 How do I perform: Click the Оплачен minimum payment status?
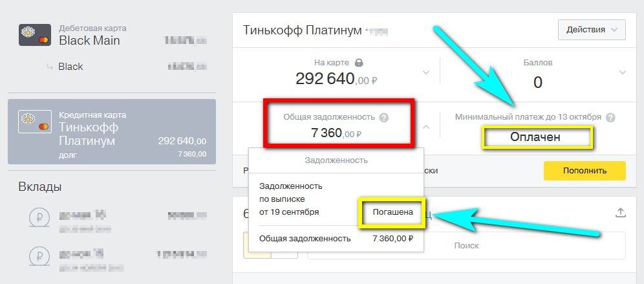tap(535, 137)
